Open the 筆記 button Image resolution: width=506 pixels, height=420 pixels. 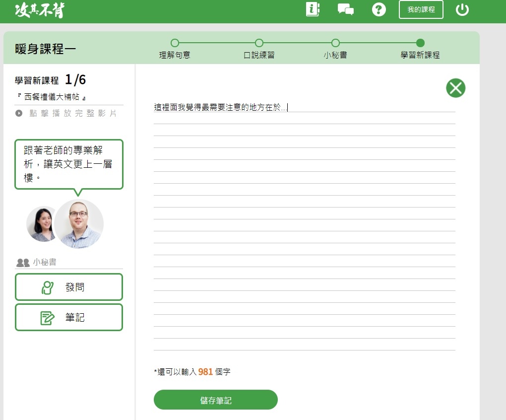click(x=69, y=317)
